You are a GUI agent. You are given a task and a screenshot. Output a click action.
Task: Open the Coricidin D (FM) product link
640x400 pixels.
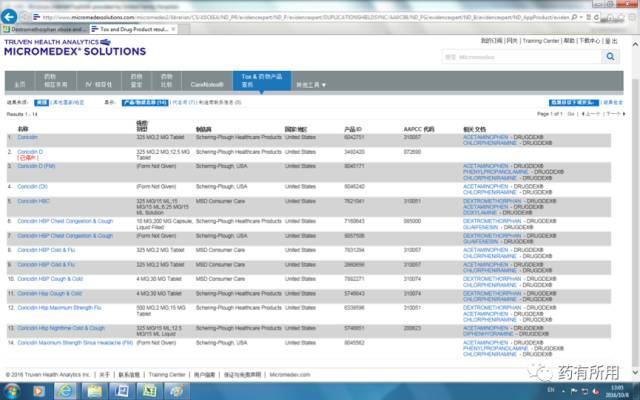(x=36, y=166)
